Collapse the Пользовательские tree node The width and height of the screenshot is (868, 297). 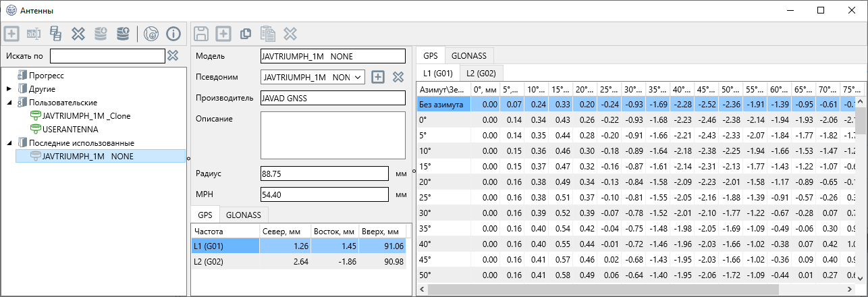coord(9,102)
